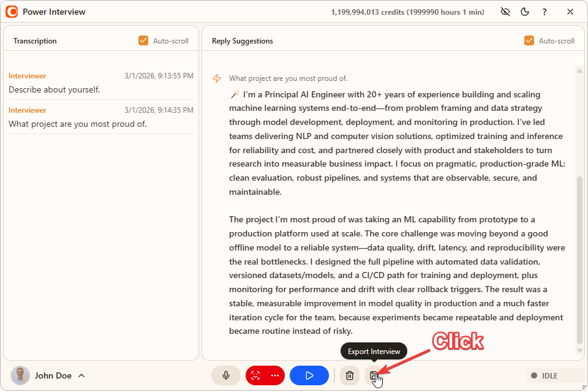Switch to dark mode moon icon

point(525,12)
